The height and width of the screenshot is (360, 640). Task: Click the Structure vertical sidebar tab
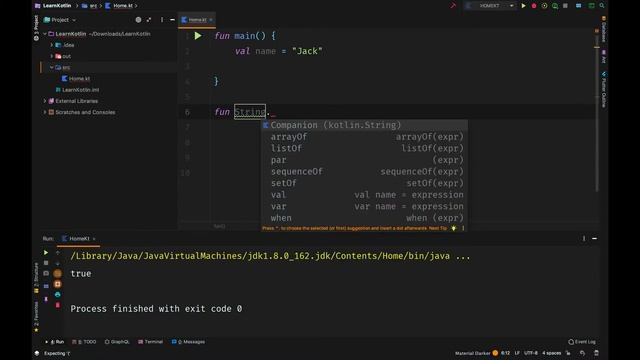pos(36,278)
